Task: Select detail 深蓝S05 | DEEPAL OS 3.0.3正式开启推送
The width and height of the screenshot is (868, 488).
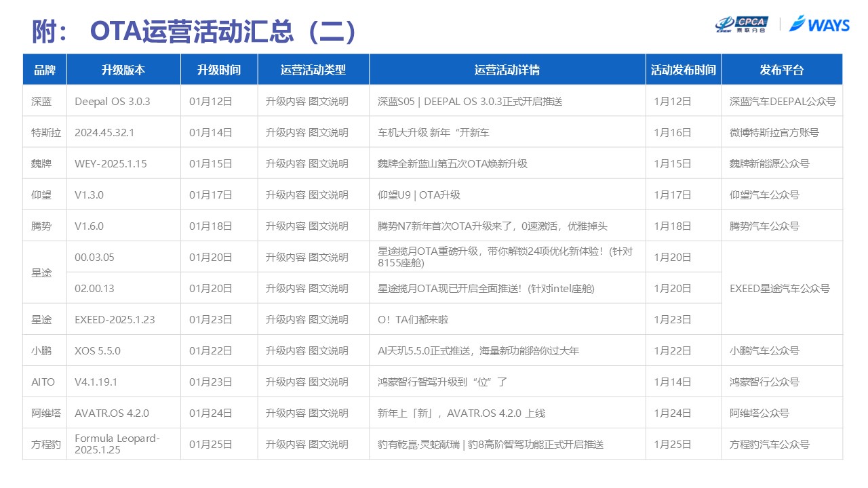Action: click(470, 102)
